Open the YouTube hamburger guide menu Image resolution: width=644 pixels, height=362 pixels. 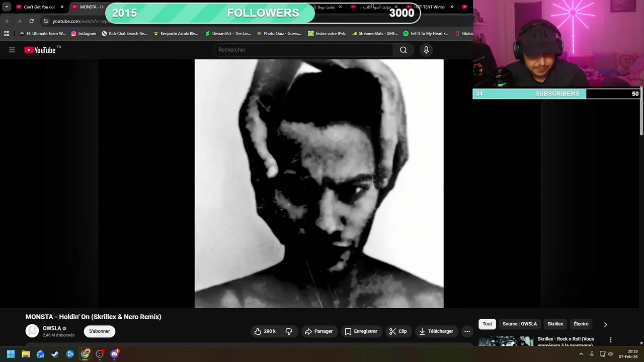12,50
